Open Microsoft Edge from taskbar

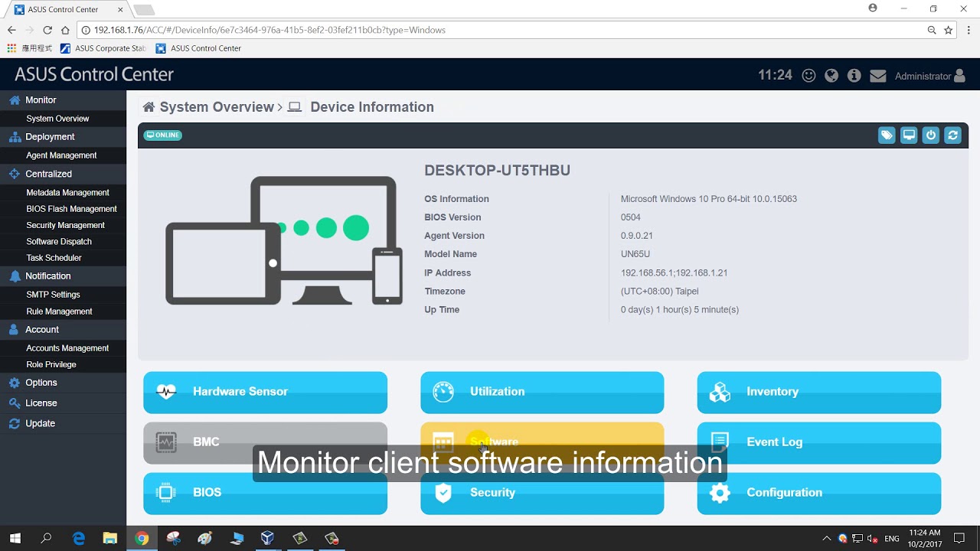78,538
